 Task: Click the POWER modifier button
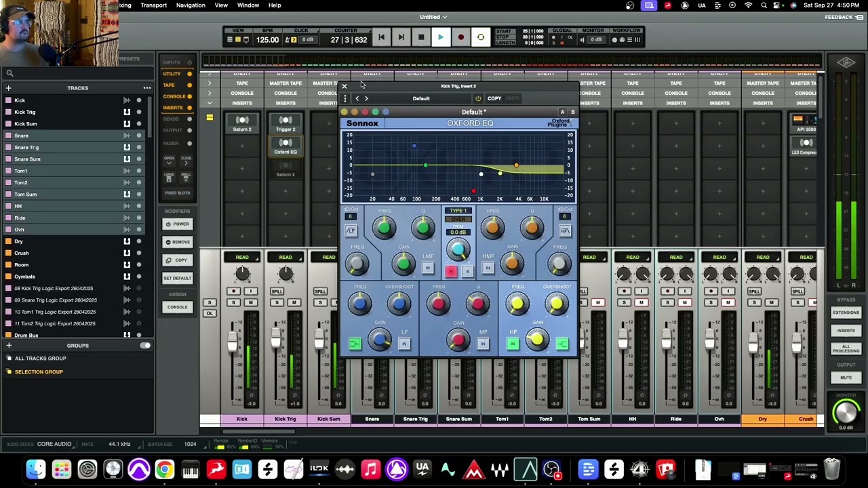click(178, 224)
